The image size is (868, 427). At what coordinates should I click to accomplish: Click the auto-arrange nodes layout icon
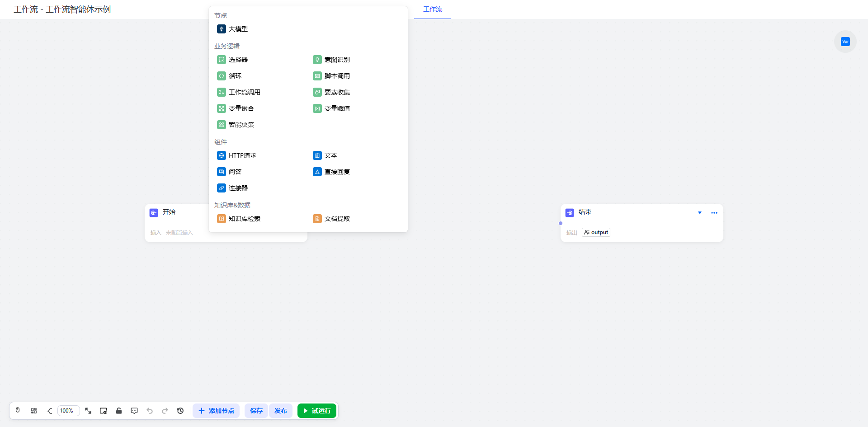click(x=34, y=411)
